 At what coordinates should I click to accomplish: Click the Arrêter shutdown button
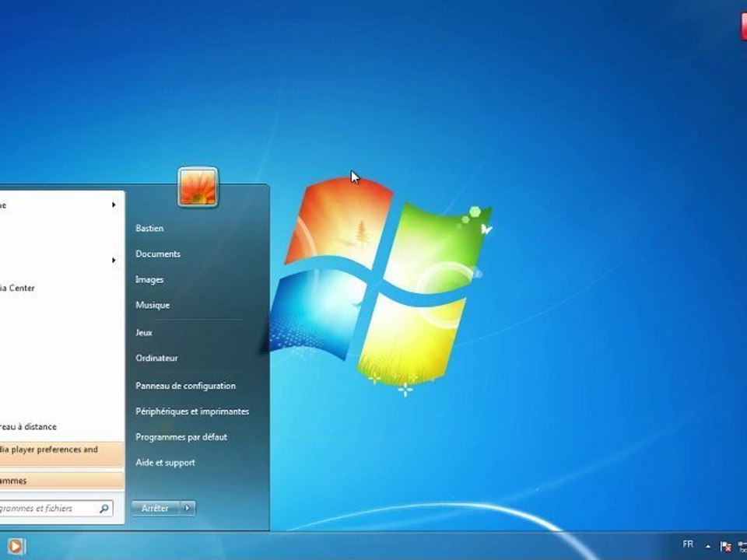[156, 508]
